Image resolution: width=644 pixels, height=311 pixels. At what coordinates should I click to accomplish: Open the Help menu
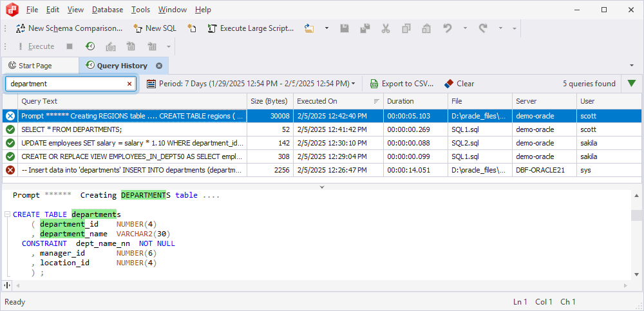point(203,10)
